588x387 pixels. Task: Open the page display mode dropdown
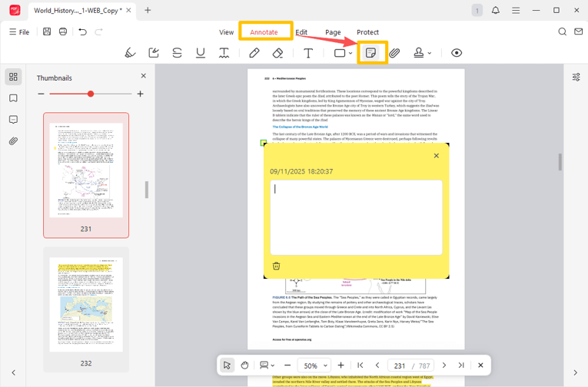[267, 365]
